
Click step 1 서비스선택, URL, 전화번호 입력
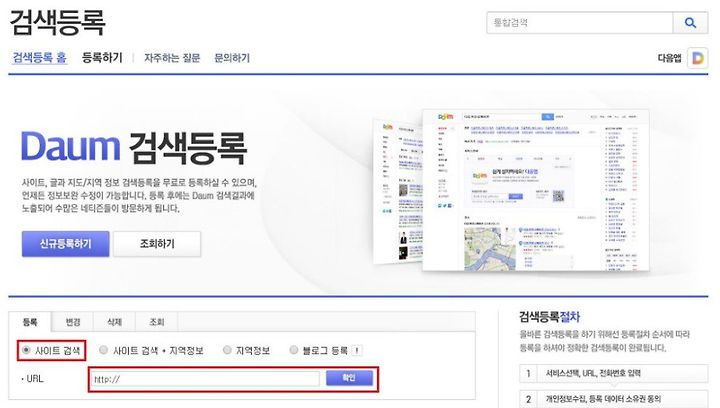coord(613,374)
